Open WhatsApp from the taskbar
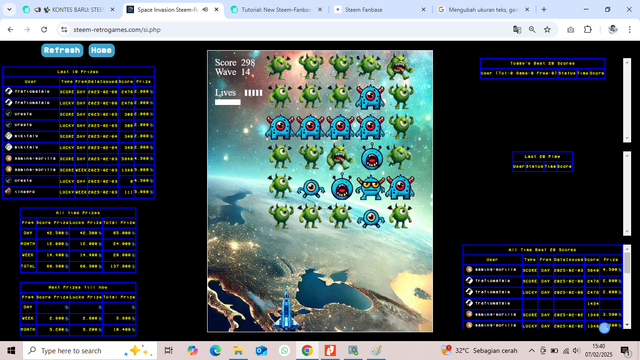 pos(284,351)
